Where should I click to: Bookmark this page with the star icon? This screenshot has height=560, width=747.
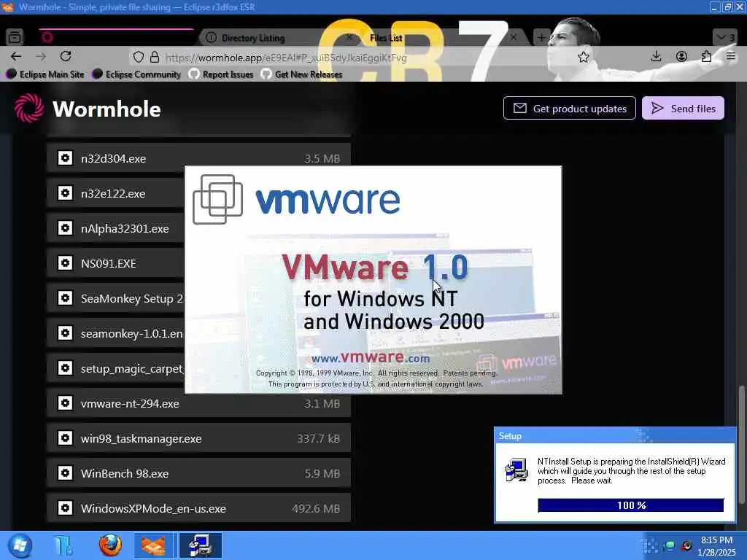(583, 58)
